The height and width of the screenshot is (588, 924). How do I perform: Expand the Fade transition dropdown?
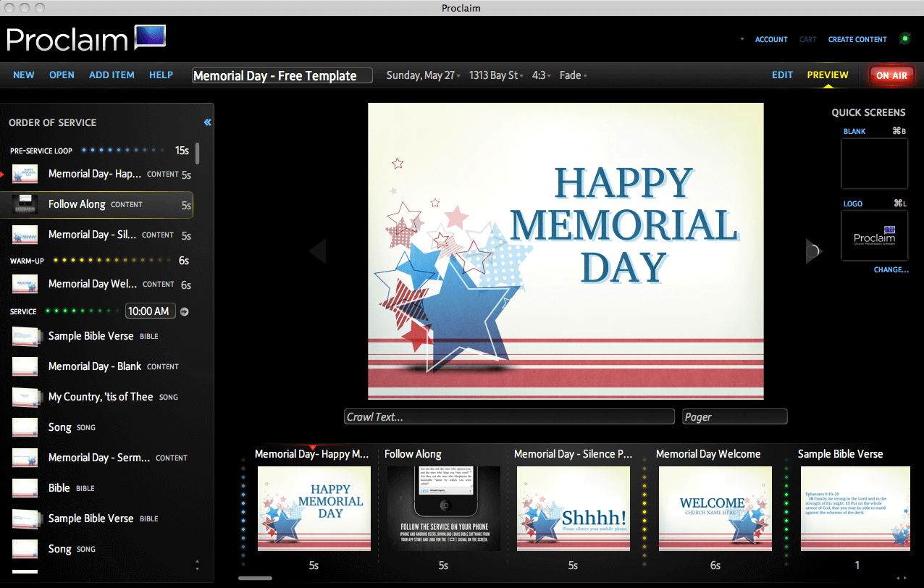[x=573, y=75]
